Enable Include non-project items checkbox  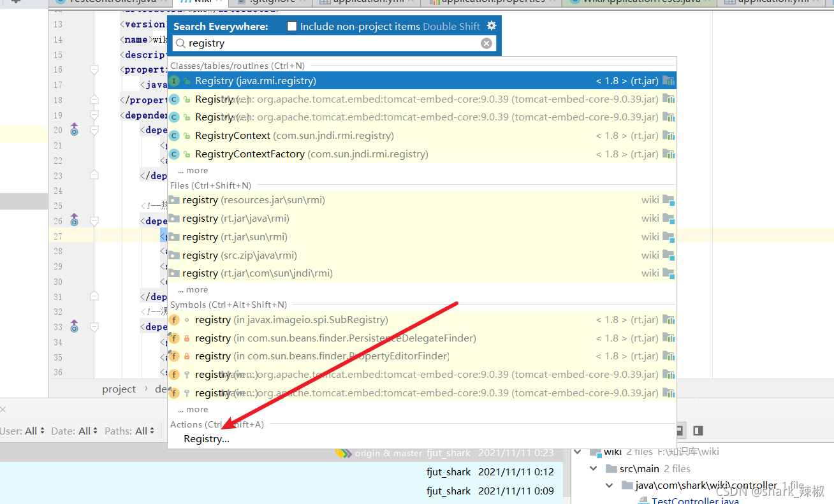click(292, 26)
